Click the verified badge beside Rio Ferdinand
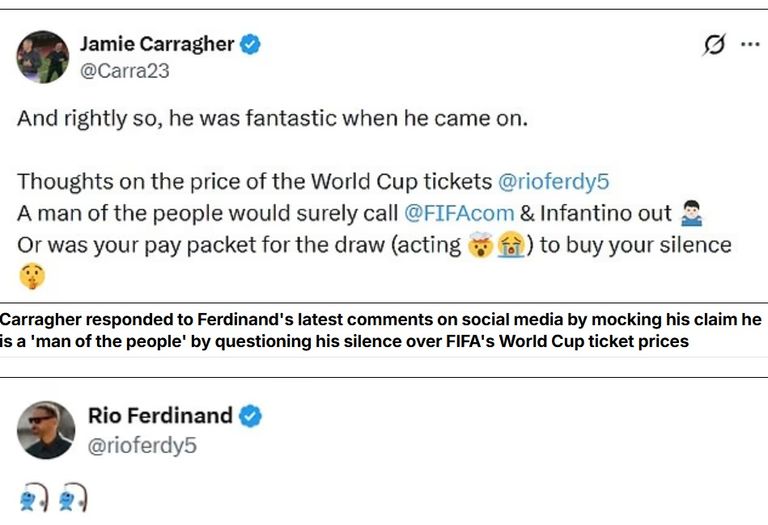Screen dimensions: 768x525 coord(250,416)
